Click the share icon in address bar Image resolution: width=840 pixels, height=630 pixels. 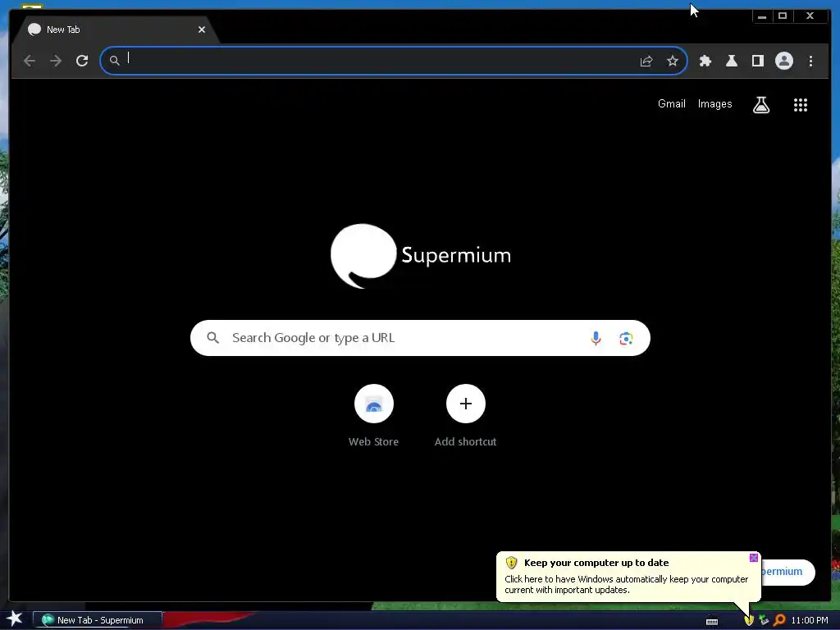point(646,61)
